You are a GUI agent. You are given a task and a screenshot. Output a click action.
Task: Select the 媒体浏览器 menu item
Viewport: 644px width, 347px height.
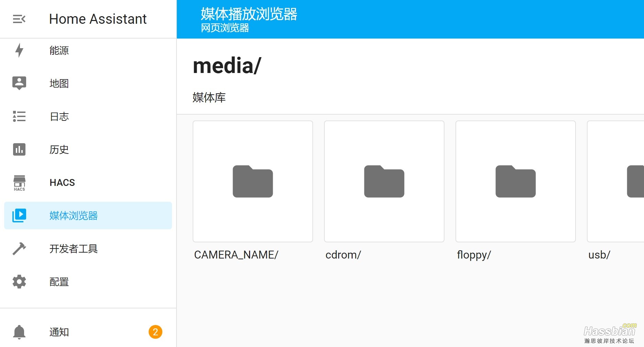pyautogui.click(x=88, y=215)
